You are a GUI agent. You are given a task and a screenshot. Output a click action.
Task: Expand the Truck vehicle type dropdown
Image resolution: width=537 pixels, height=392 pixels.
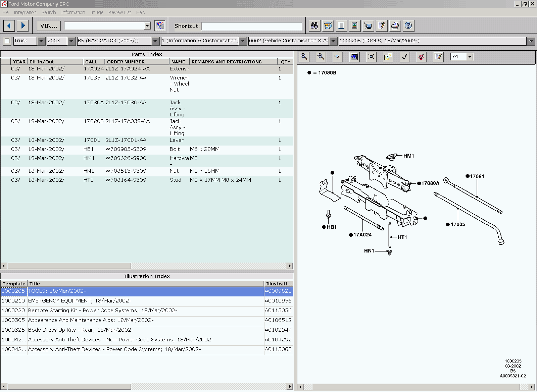41,41
